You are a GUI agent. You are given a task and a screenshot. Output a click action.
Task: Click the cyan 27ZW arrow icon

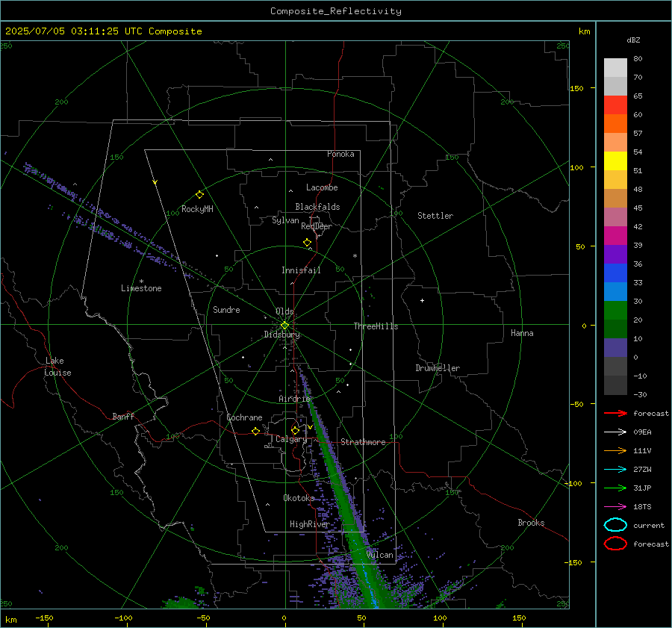tap(615, 470)
